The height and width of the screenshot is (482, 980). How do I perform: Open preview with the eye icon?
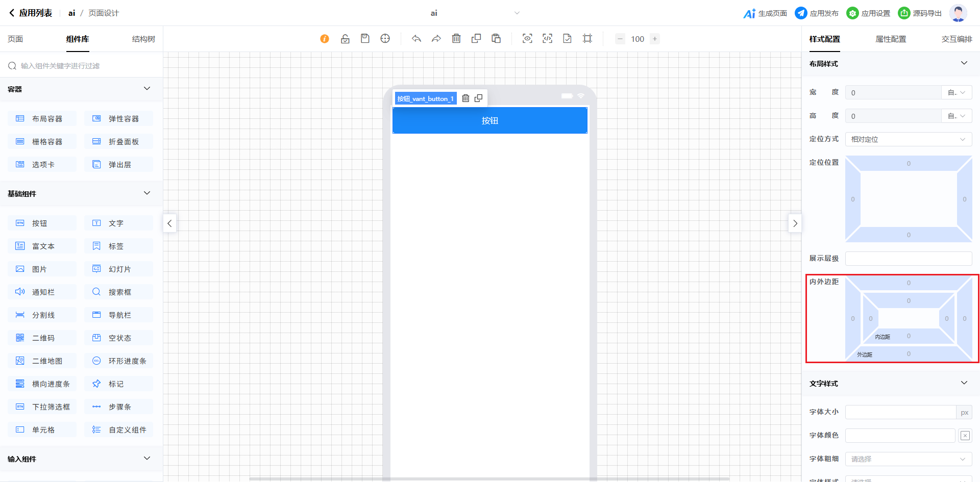(527, 39)
